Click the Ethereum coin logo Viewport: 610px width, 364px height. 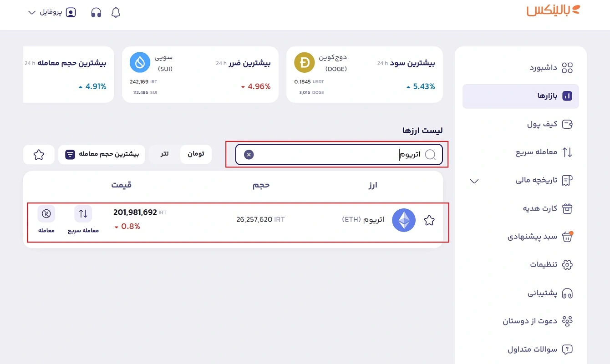tap(404, 220)
